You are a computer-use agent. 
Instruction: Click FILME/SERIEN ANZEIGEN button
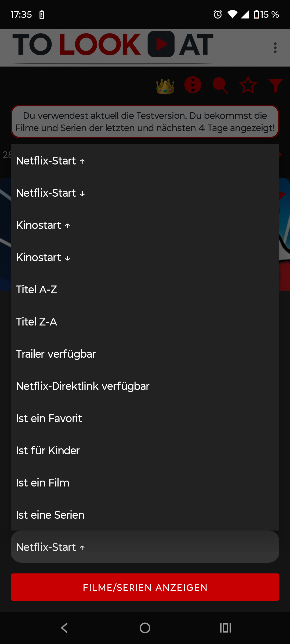click(145, 587)
